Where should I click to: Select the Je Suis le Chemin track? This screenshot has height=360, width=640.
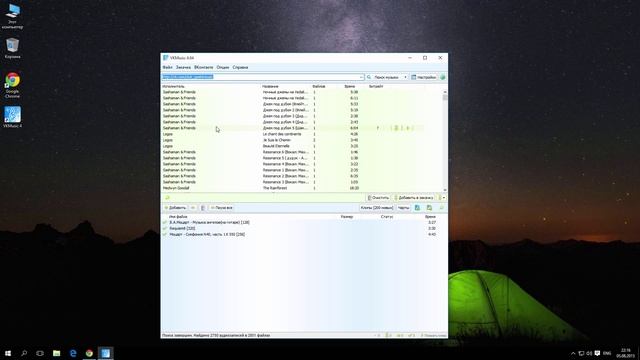tap(302, 140)
